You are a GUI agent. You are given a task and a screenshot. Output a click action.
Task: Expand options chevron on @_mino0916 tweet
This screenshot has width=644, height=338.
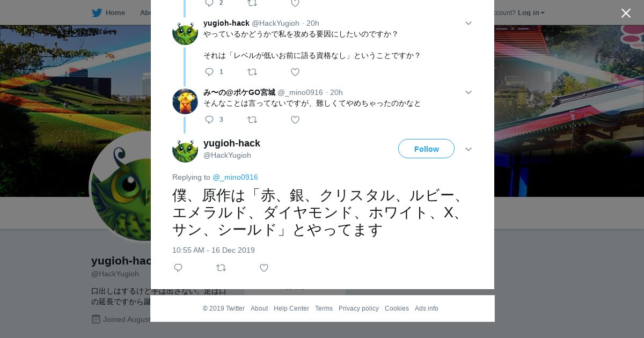click(469, 92)
